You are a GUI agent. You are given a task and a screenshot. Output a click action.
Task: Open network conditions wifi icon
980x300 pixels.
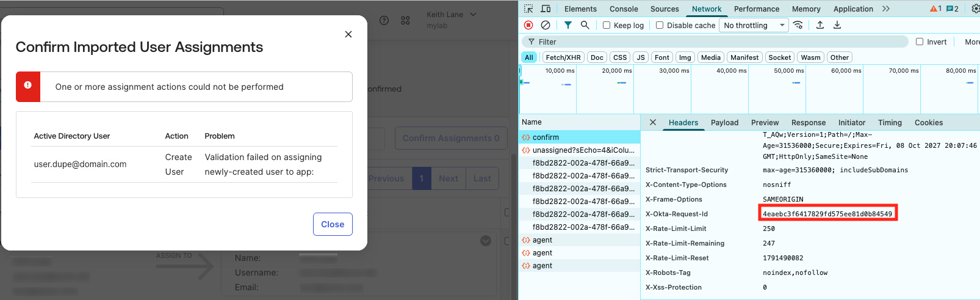(x=798, y=25)
